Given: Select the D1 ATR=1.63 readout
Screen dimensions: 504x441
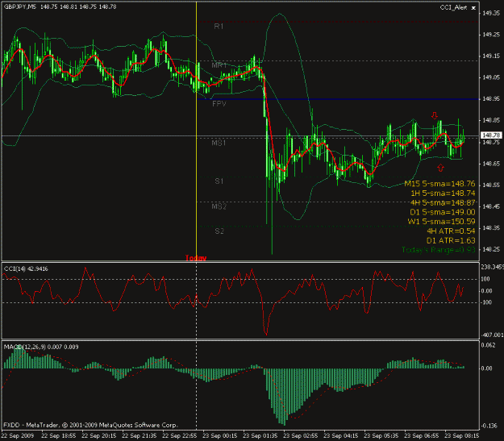Looking at the screenshot, I should click(x=451, y=240).
